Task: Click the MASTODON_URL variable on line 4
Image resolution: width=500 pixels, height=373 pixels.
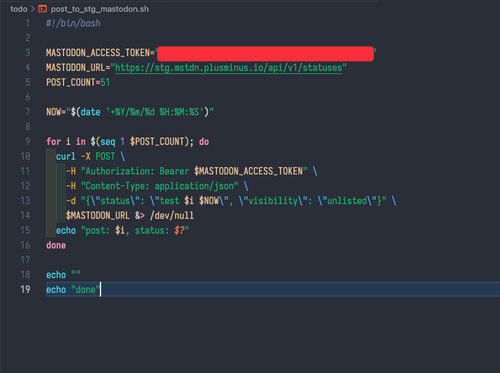Action: pos(76,68)
